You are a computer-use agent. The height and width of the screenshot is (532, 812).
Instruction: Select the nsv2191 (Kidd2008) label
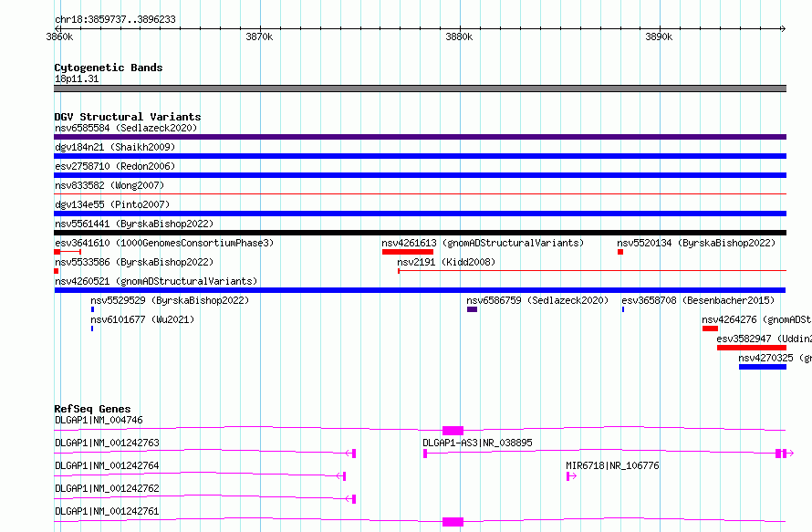[446, 262]
